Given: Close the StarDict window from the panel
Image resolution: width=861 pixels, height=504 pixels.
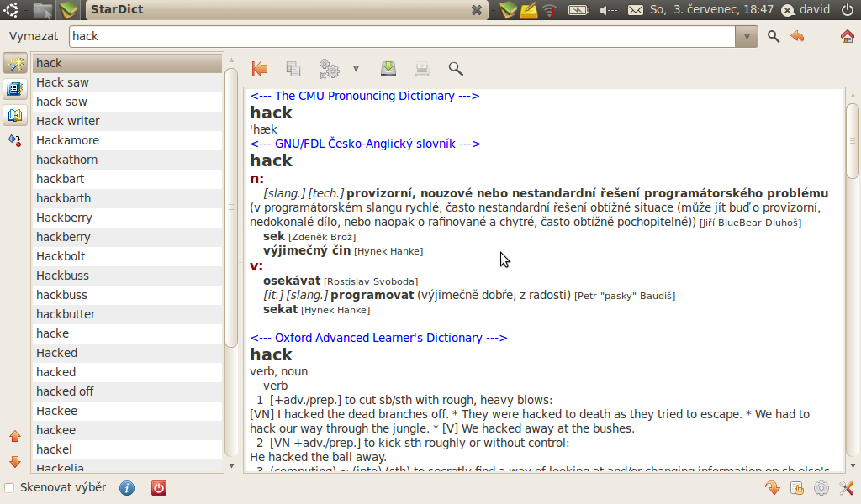Looking at the screenshot, I should pos(476,10).
